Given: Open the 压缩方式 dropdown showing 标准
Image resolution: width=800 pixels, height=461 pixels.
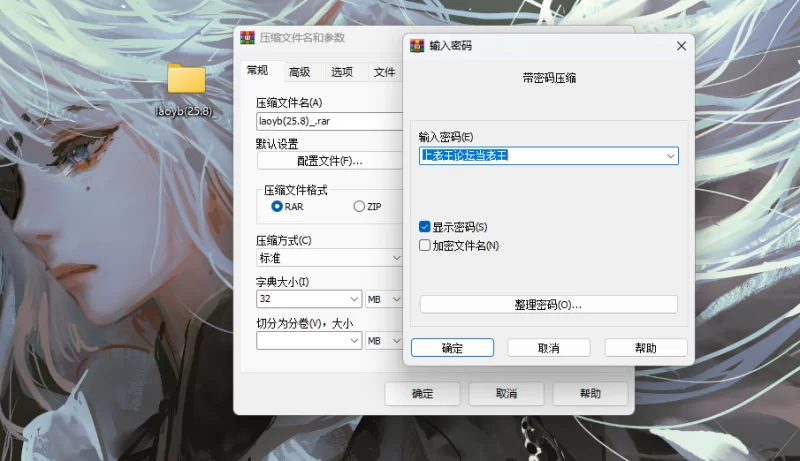Looking at the screenshot, I should point(329,258).
